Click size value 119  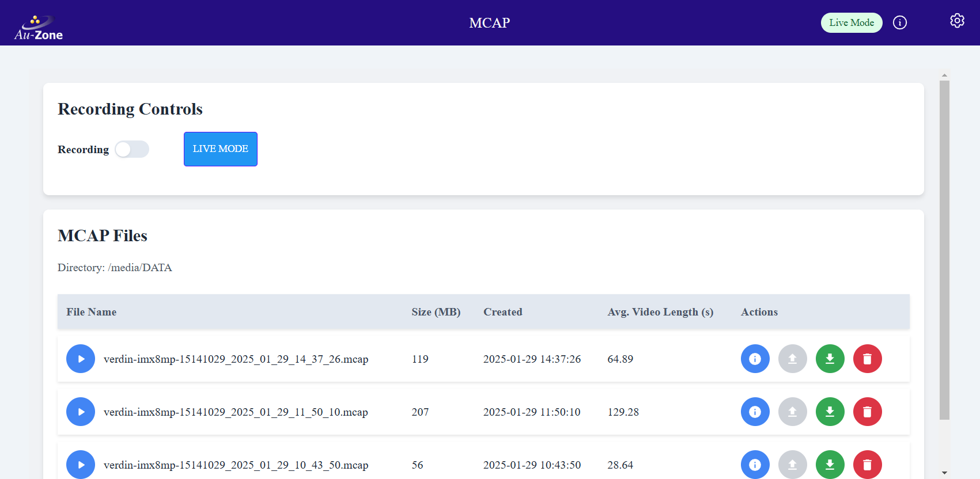[420, 359]
